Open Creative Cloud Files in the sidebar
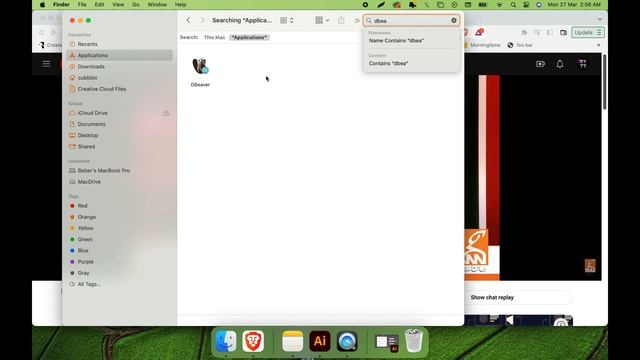Image resolution: width=640 pixels, height=360 pixels. coord(119,89)
